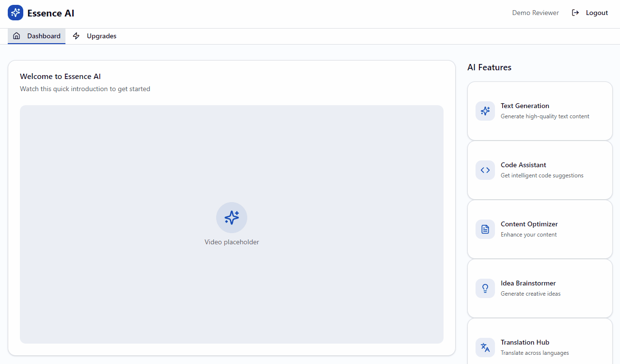Click the logout arrow icon
Image resolution: width=620 pixels, height=364 pixels.
(575, 13)
